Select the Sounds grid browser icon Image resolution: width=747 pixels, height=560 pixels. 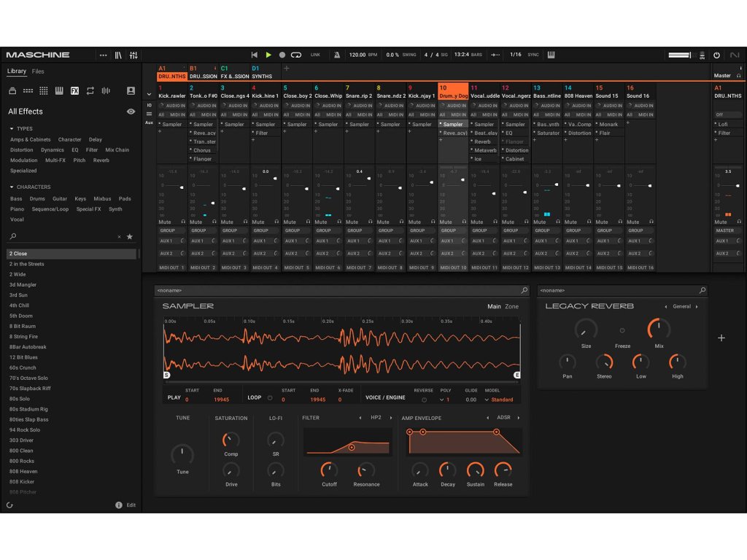(x=44, y=90)
